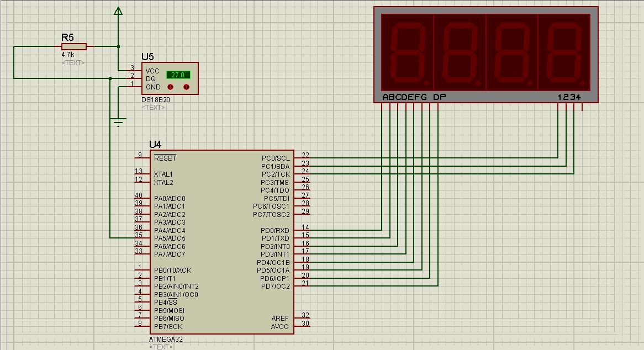Click the PB7/SCK pin label

pos(168,327)
